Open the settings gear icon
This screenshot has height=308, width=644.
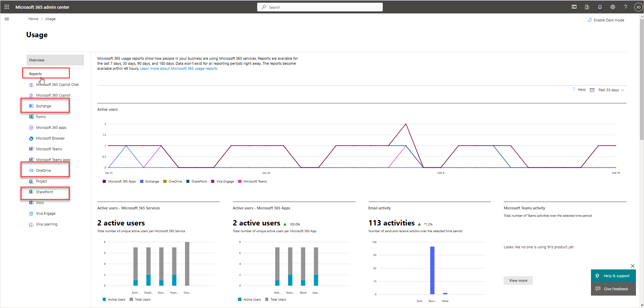pyautogui.click(x=612, y=7)
